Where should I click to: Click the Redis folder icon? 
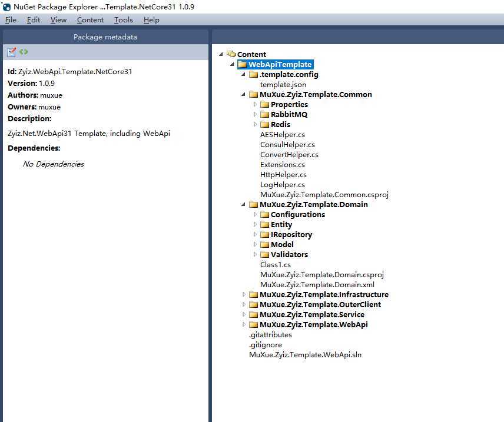click(x=264, y=124)
